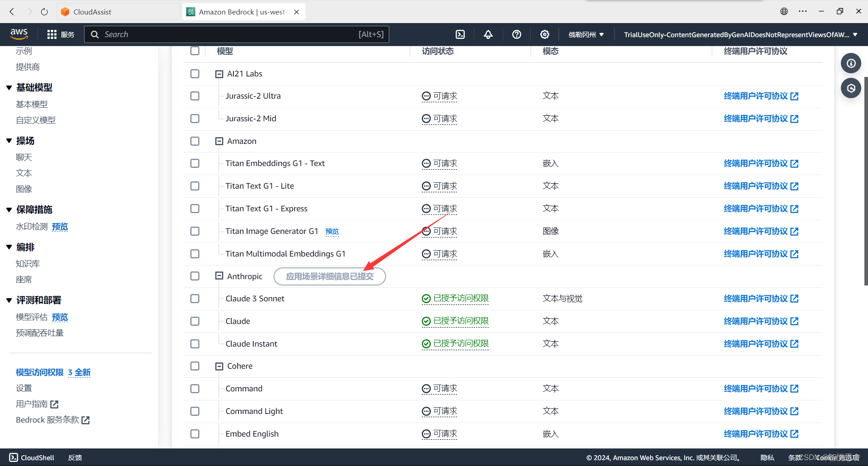Screen dimensions: 868x466
Task: Click the browser back arrow
Action: [12, 12]
